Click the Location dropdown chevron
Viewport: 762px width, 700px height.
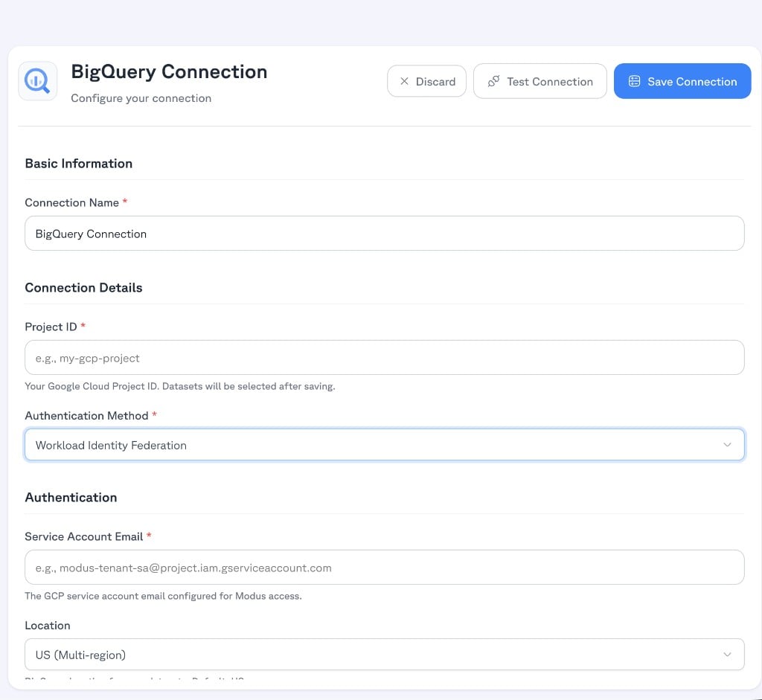pos(727,655)
